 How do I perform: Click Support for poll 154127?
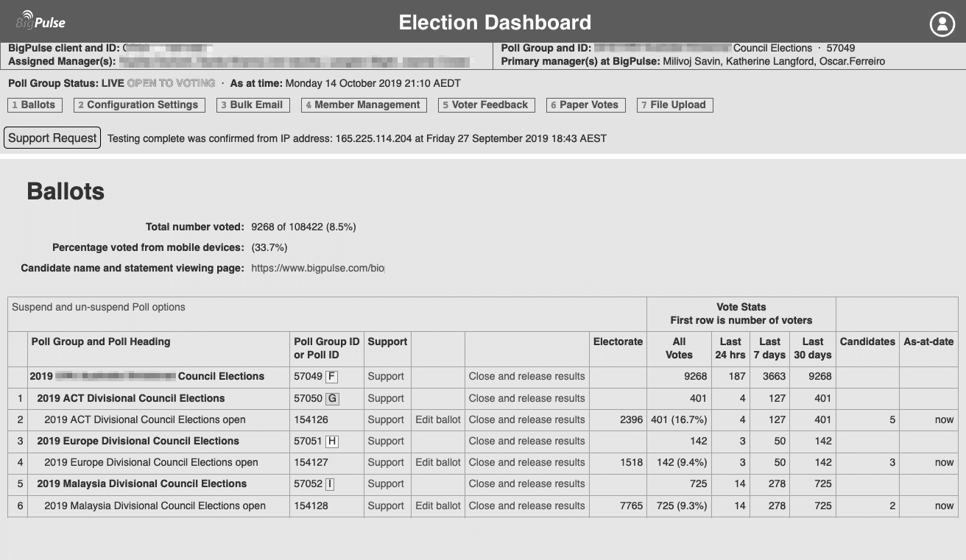pos(386,463)
